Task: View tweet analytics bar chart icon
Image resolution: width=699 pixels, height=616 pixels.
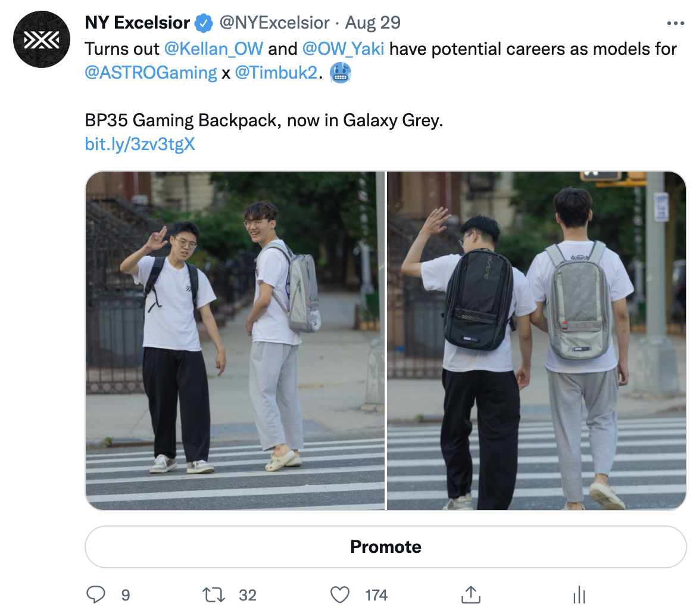Action: pos(579,595)
